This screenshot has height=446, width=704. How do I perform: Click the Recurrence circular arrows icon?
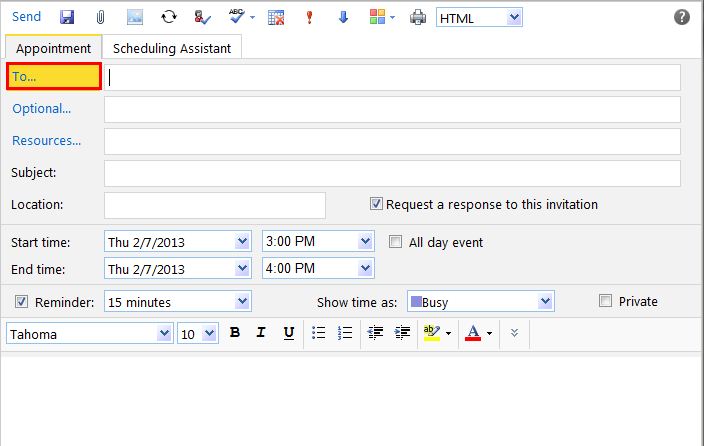click(169, 17)
